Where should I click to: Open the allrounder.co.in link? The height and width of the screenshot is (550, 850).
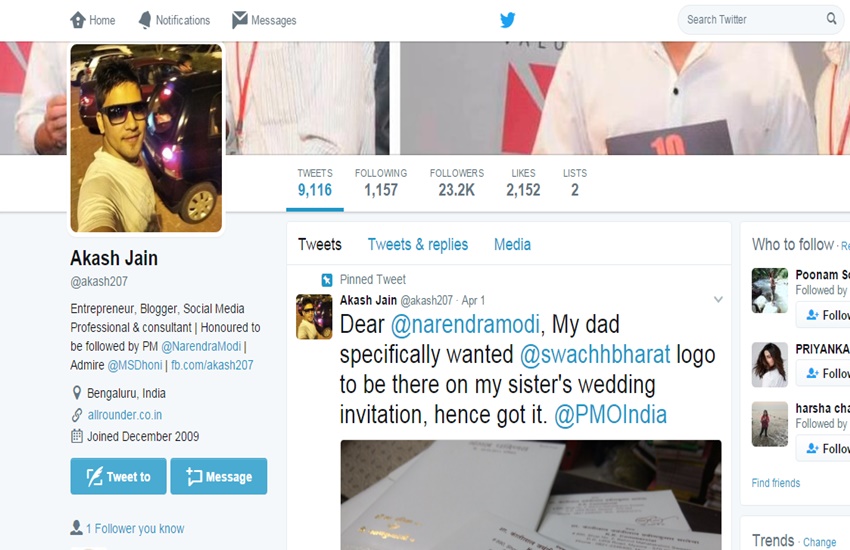125,415
